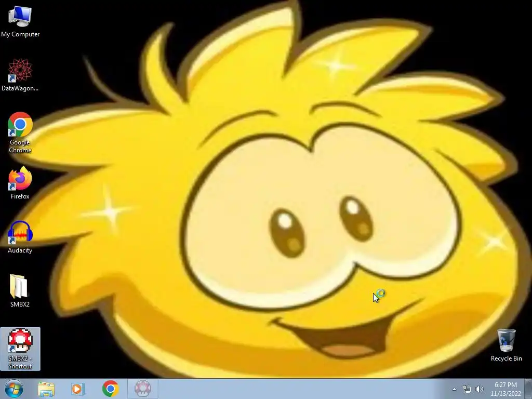
Task: Open the volume speaker tray icon
Action: pyautogui.click(x=480, y=389)
